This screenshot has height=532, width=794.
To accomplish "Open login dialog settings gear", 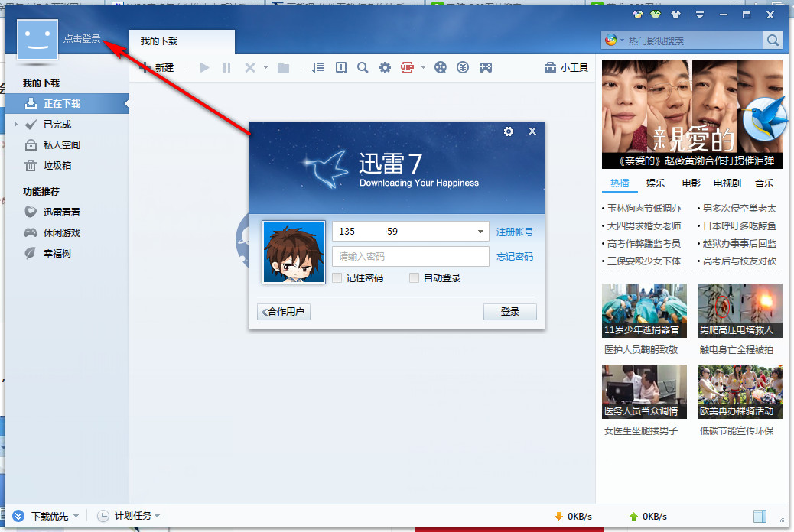I will click(509, 131).
